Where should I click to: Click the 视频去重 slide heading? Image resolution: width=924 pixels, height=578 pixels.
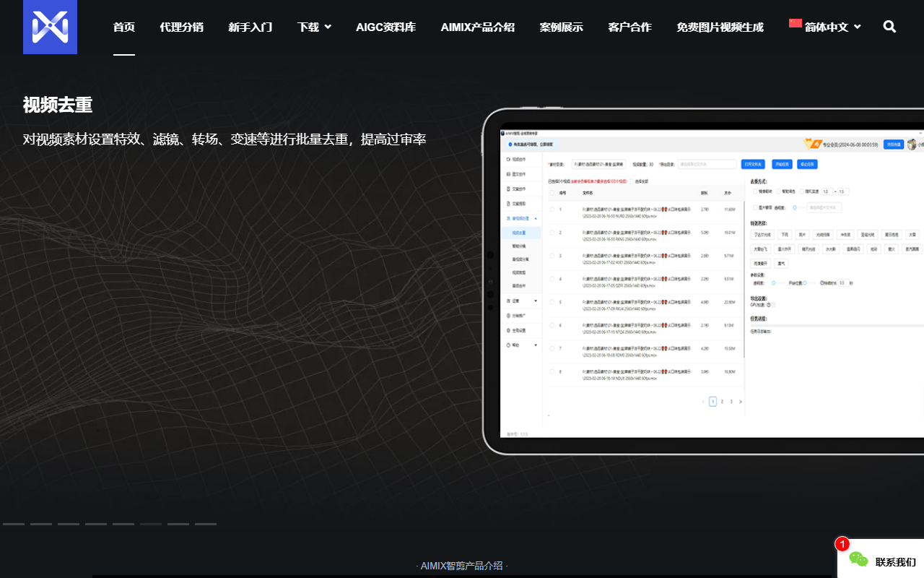point(58,105)
